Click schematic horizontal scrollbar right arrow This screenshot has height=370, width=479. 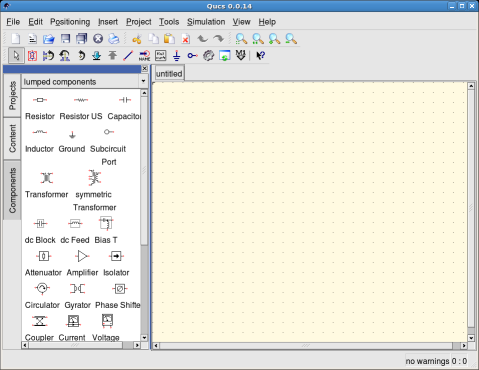pos(464,346)
